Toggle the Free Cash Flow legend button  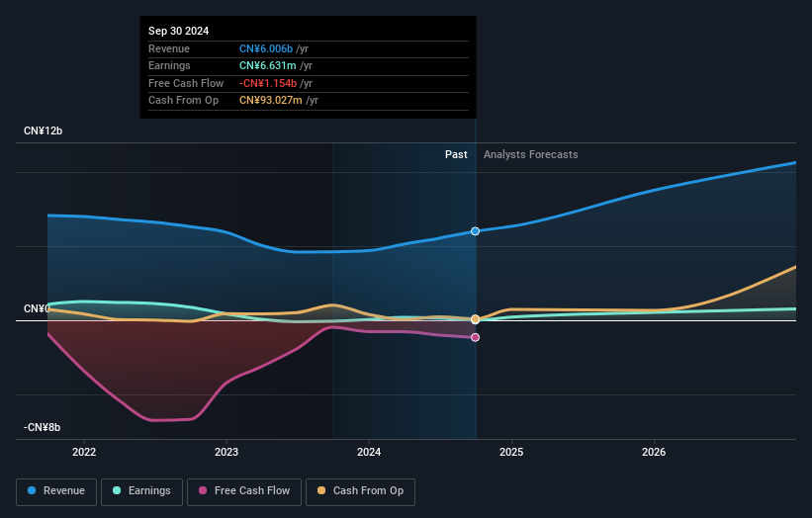[x=244, y=491]
